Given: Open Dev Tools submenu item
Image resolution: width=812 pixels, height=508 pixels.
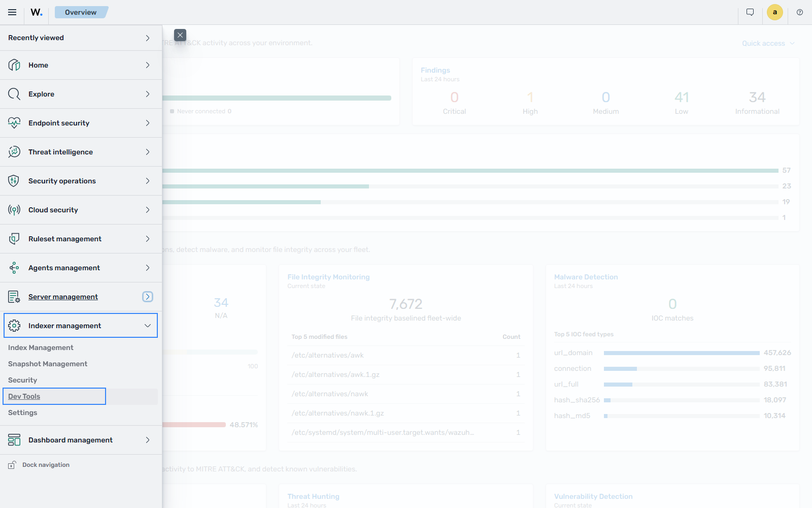Looking at the screenshot, I should click(x=24, y=396).
